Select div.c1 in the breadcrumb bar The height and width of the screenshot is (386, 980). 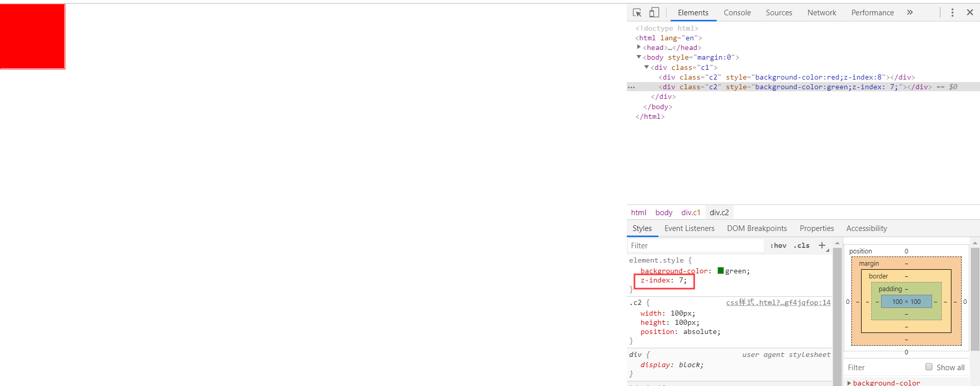point(691,213)
